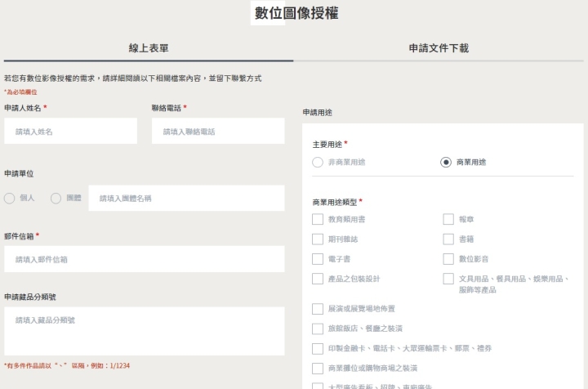Click the 申請藏品分類號 text area

pos(144,330)
